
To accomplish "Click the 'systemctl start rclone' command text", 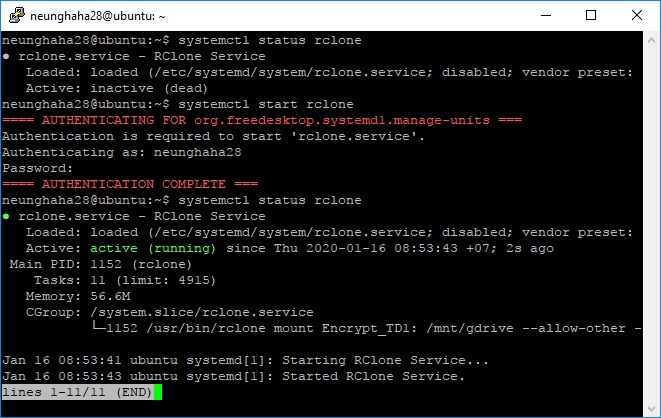I will click(x=266, y=104).
